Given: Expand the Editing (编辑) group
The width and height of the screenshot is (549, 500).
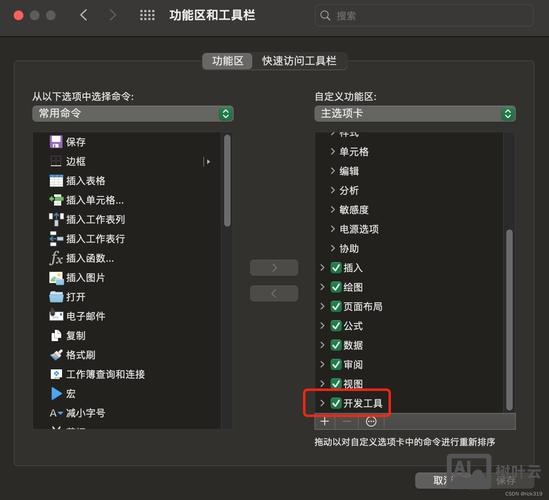Looking at the screenshot, I should point(333,171).
